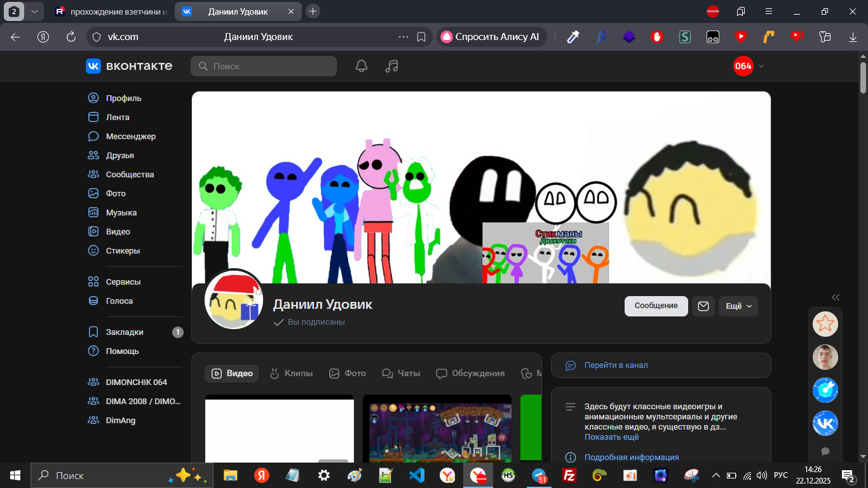Go to Friends in the sidebar

click(119, 155)
